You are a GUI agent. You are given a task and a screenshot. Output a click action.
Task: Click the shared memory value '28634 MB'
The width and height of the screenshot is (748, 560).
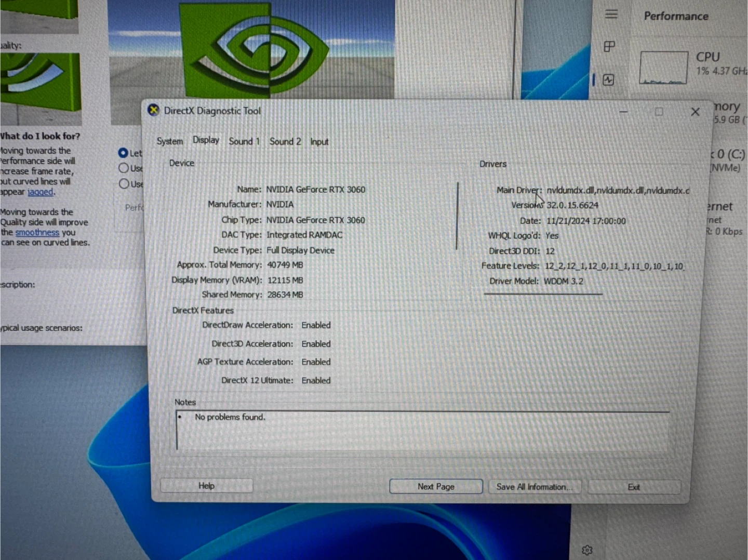(x=285, y=295)
